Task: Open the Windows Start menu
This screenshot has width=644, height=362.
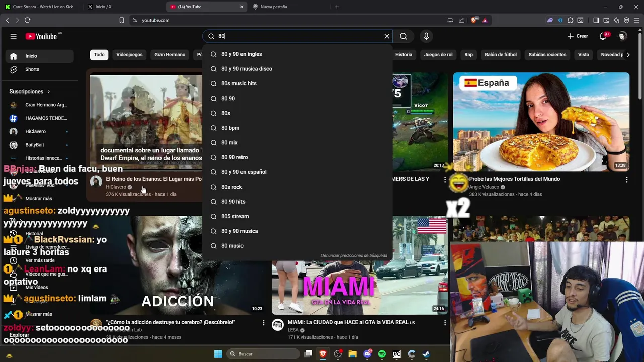Action: [218, 354]
